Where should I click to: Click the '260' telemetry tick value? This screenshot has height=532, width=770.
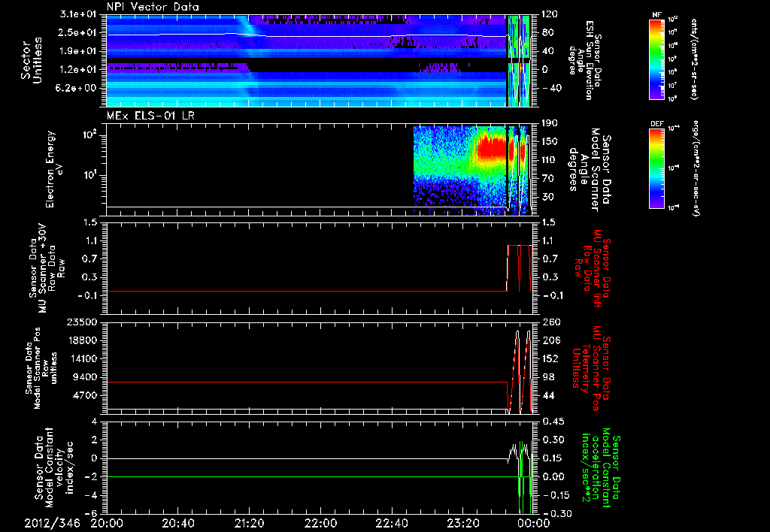tap(550, 322)
